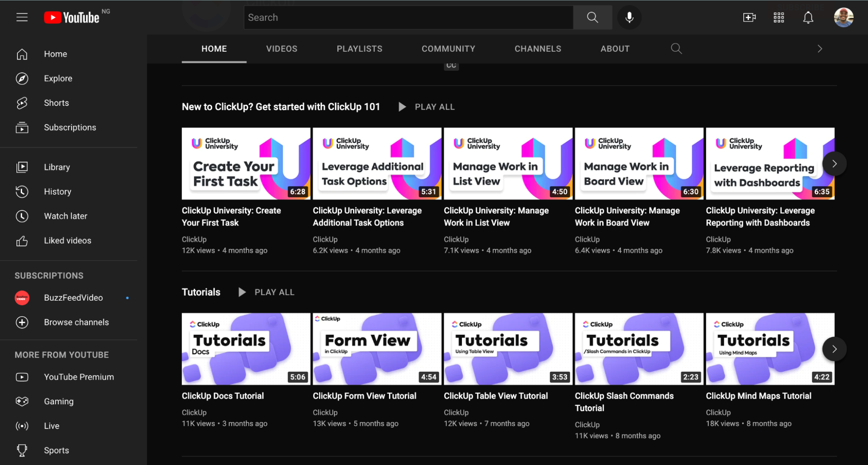Screen dimensions: 868x465
Task: Open Explore from the sidebar
Action: coord(58,79)
